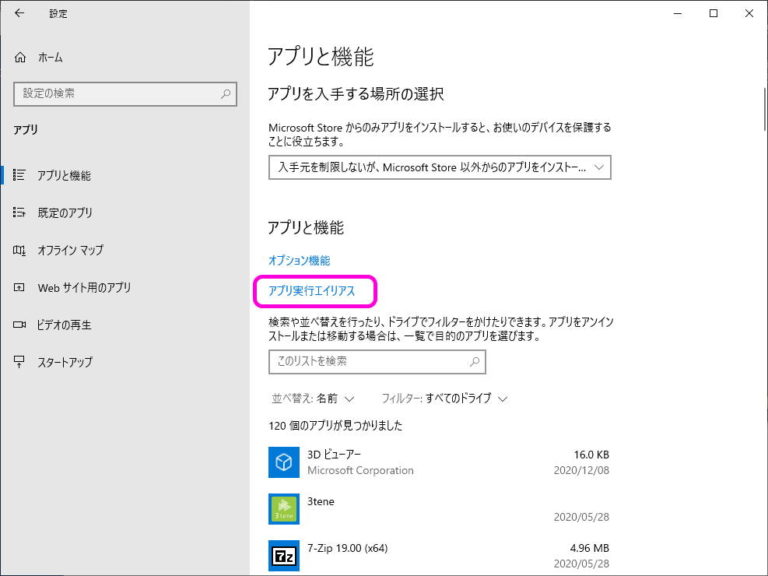Open ホーム in the sidebar
The image size is (768, 576).
(50, 57)
